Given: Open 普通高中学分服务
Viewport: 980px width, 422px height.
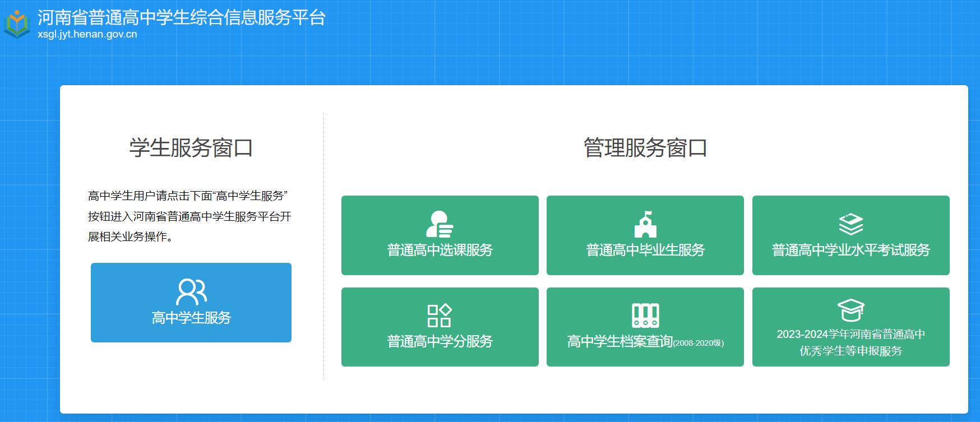Looking at the screenshot, I should click(x=440, y=327).
